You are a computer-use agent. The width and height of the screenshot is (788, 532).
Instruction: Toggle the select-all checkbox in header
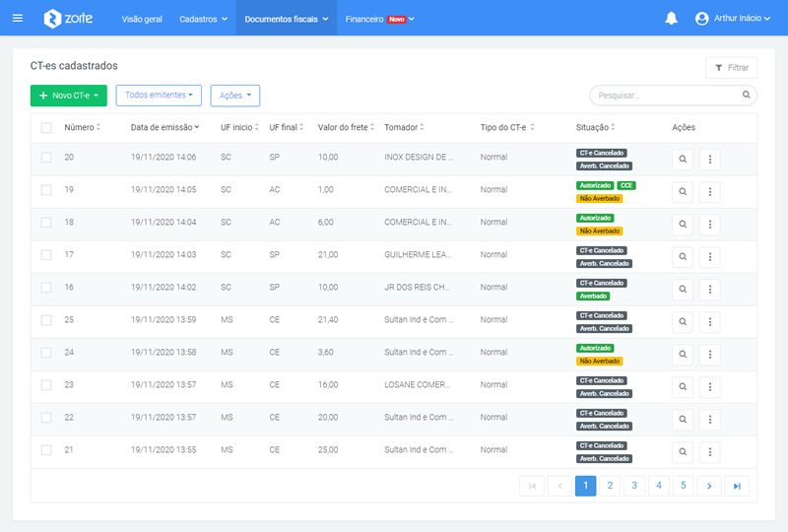click(46, 128)
